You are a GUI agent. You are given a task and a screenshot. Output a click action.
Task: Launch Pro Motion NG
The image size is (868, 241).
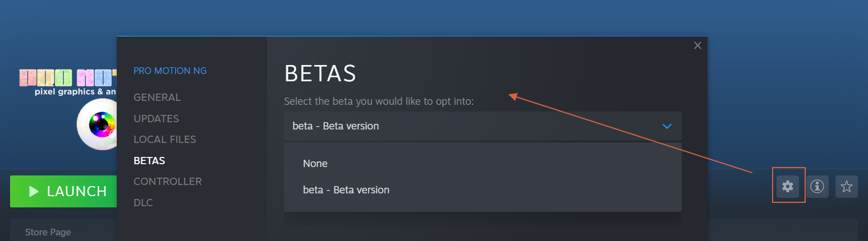click(63, 192)
